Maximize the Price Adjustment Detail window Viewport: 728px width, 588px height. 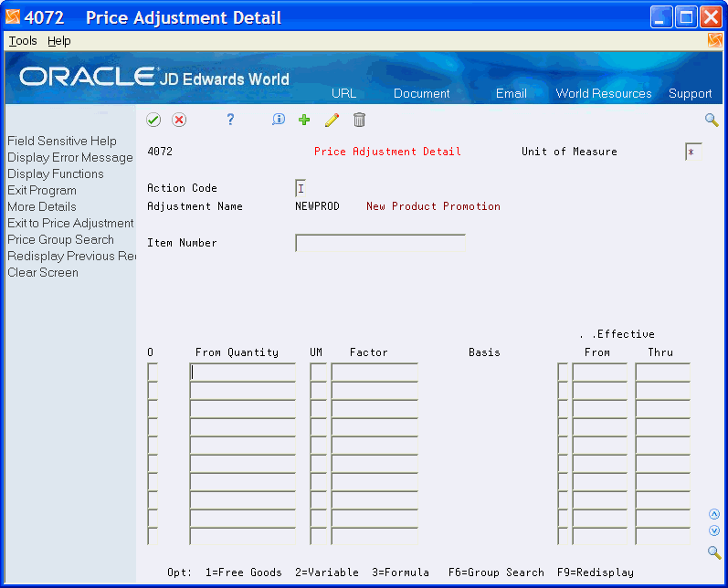pos(686,17)
